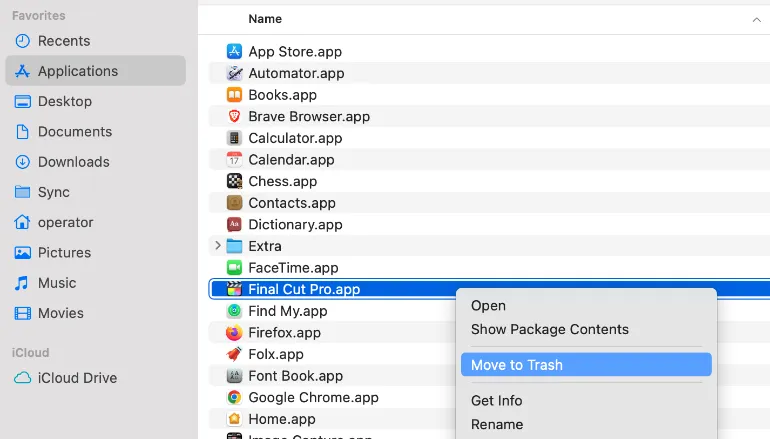Click the Books app icon
Image resolution: width=770 pixels, height=439 pixels.
(234, 94)
